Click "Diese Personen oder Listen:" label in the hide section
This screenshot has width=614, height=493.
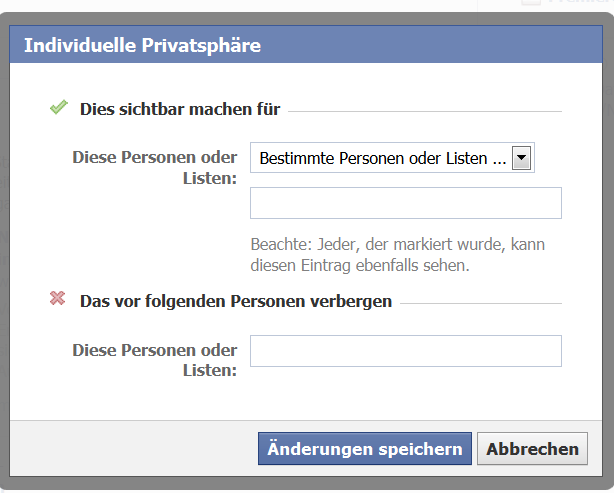coord(155,360)
